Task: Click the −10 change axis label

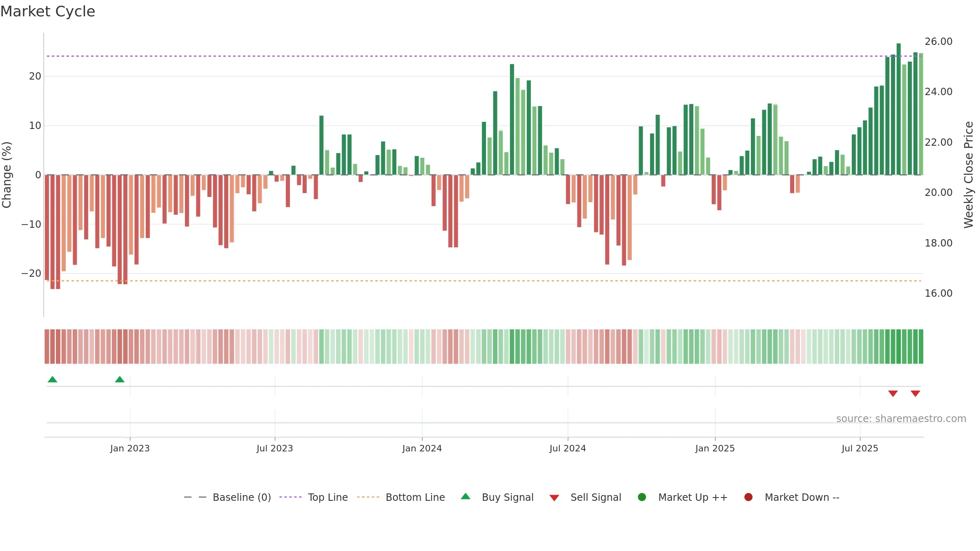Action: pyautogui.click(x=31, y=224)
